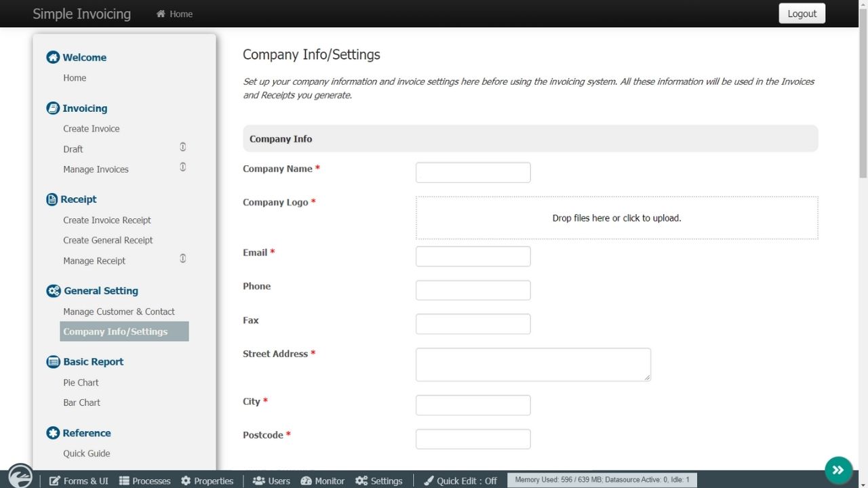Open Forms & UI in admin bar
Screen dimensions: 868x488
pyautogui.click(x=79, y=481)
